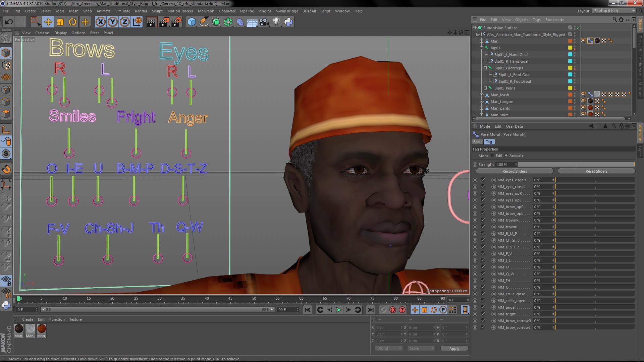Collapse the Bip01 hierarchy node
Image resolution: width=644 pixels, height=362 pixels.
point(482,48)
